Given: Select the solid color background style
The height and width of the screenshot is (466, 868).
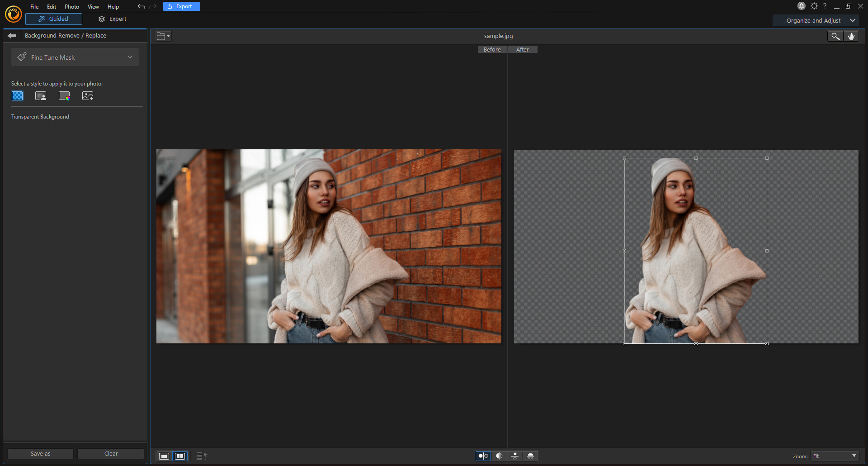Looking at the screenshot, I should [x=64, y=96].
